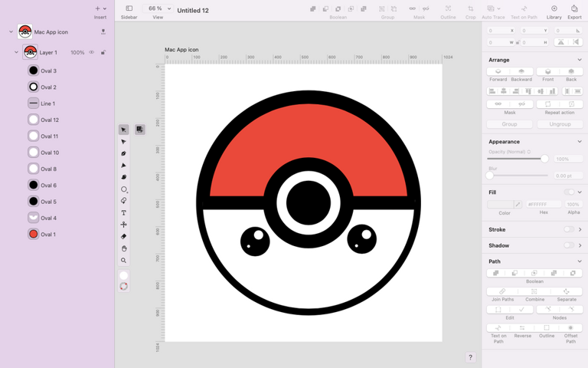Screen dimensions: 588x368
Task: Send selection to Back
Action: (x=571, y=71)
